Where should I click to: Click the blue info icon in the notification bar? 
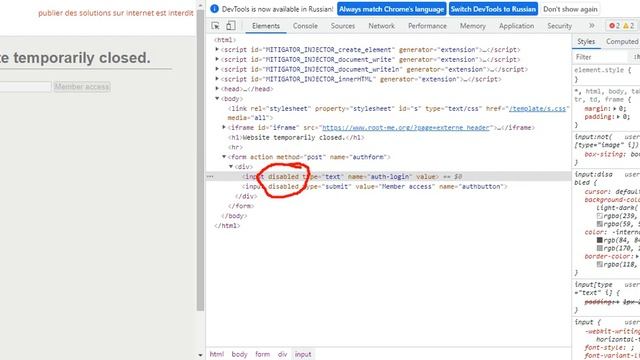(x=214, y=9)
